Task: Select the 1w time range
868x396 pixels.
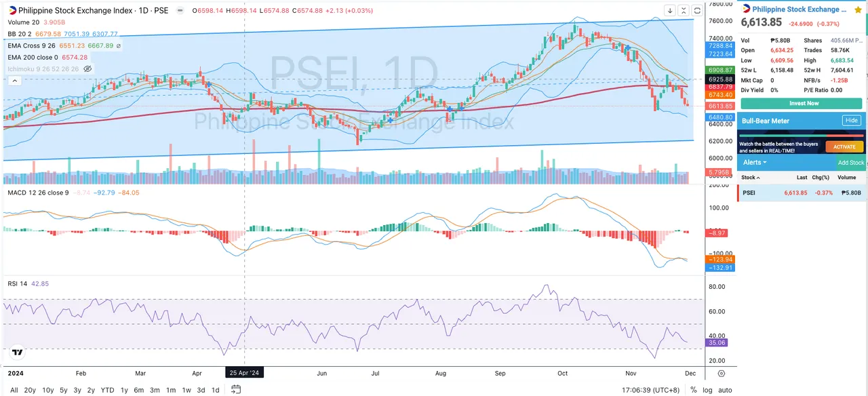Action: point(186,390)
